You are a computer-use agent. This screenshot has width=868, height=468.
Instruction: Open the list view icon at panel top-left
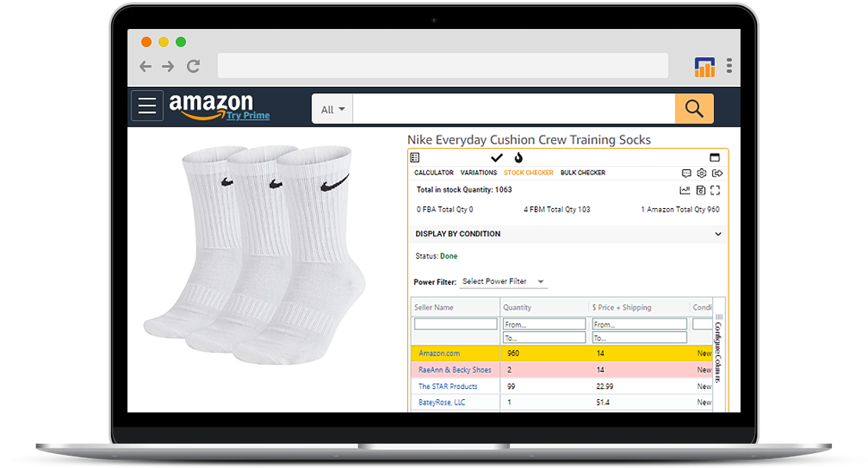[x=414, y=158]
